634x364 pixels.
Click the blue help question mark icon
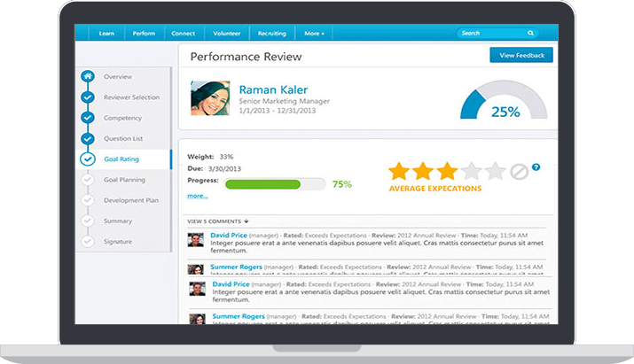(536, 167)
